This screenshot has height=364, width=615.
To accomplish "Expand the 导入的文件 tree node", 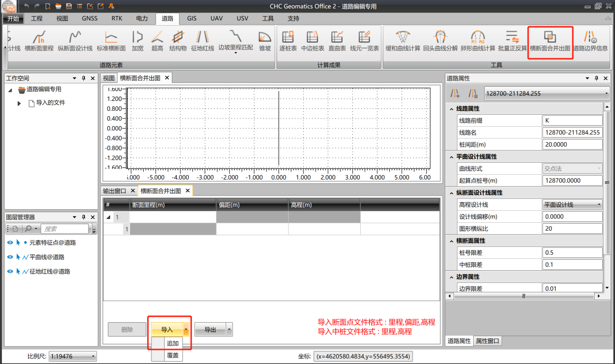I will (x=19, y=103).
